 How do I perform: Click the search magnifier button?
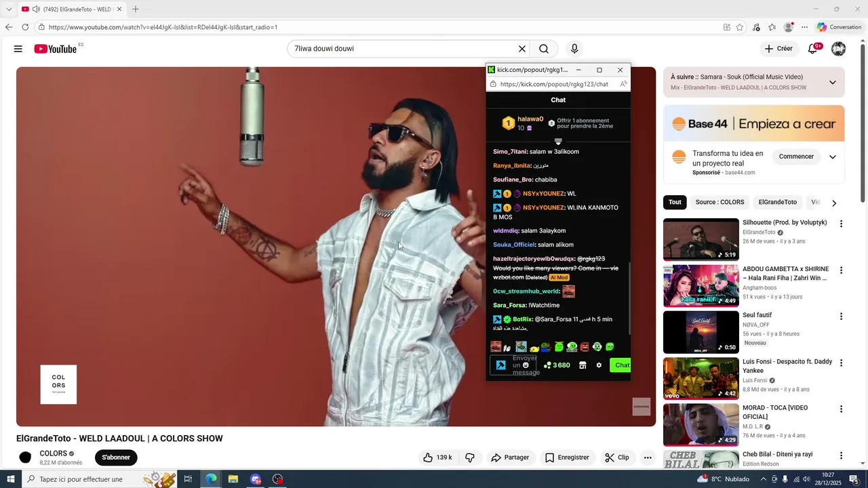point(544,49)
